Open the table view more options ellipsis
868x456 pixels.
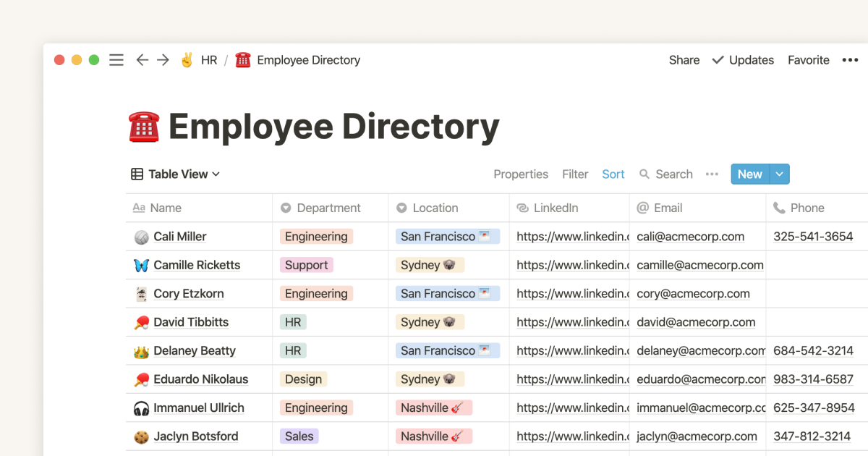point(712,174)
